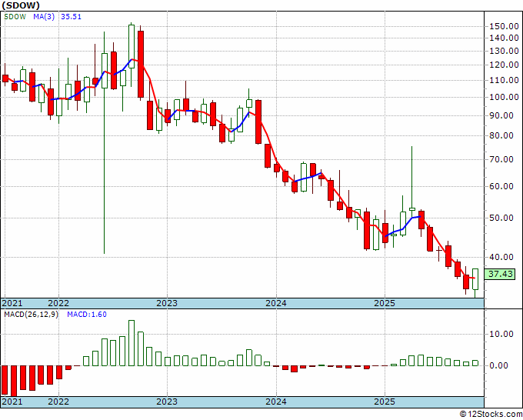Click 2021 on the MACD timeline
Image resolution: width=523 pixels, height=420 pixels.
point(12,402)
